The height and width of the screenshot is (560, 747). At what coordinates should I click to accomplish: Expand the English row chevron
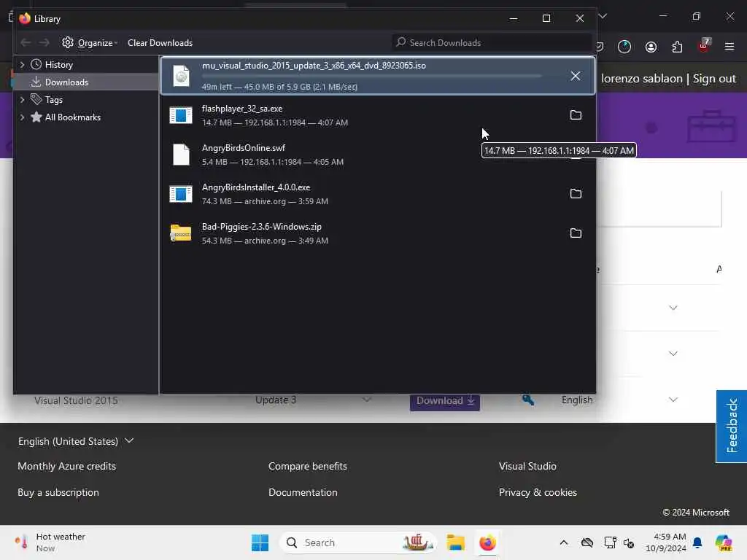coord(673,400)
